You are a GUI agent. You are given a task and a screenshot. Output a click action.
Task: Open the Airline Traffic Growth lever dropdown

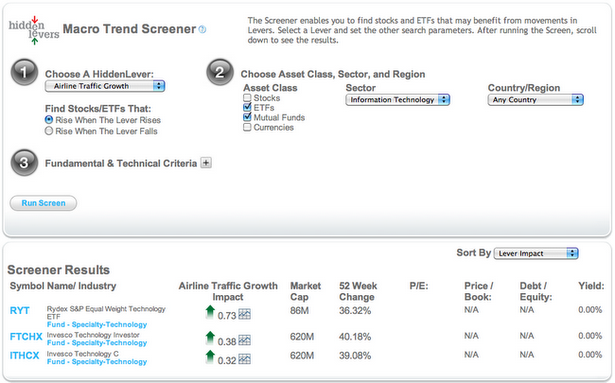pyautogui.click(x=105, y=86)
